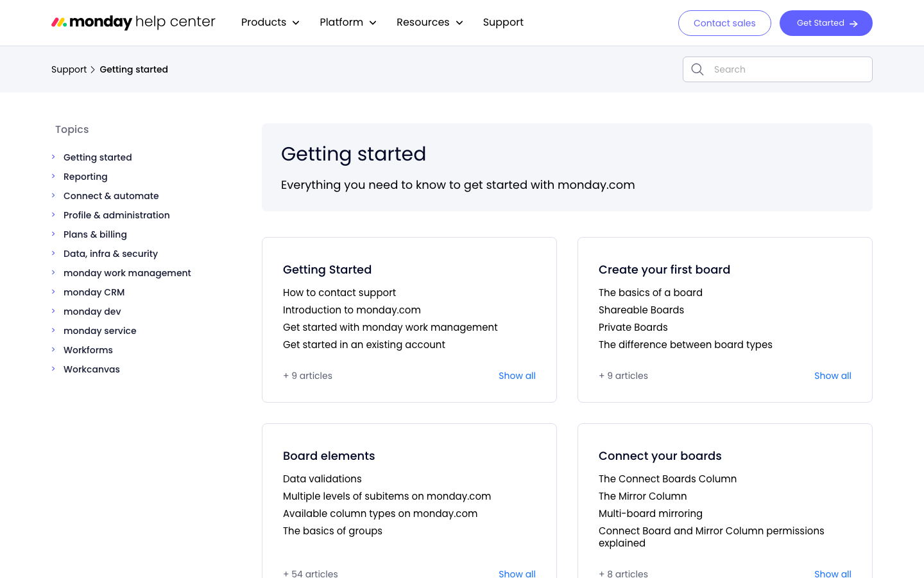Click chevron beside Workcanvas
Screen dimensions: 924x578
[x=53, y=369]
